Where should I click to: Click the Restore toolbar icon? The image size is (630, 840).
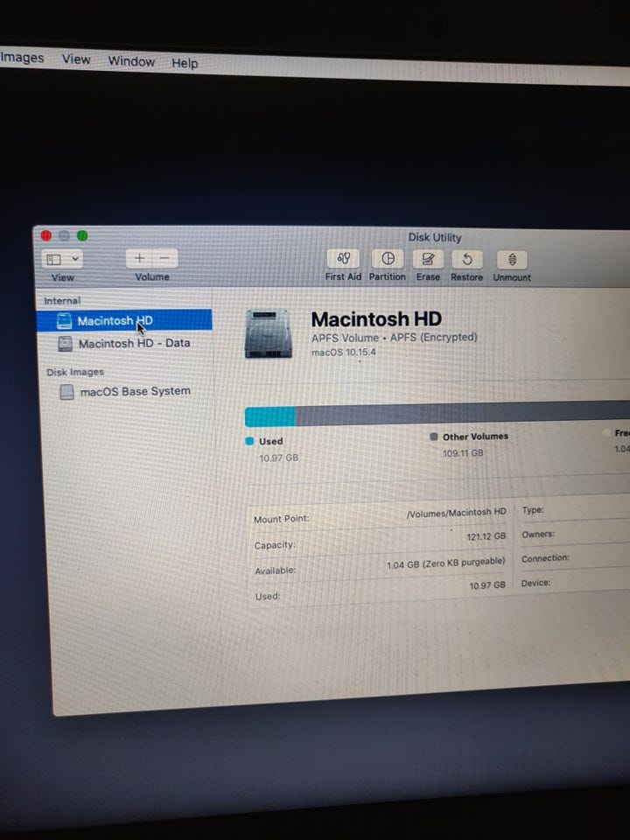pyautogui.click(x=466, y=260)
